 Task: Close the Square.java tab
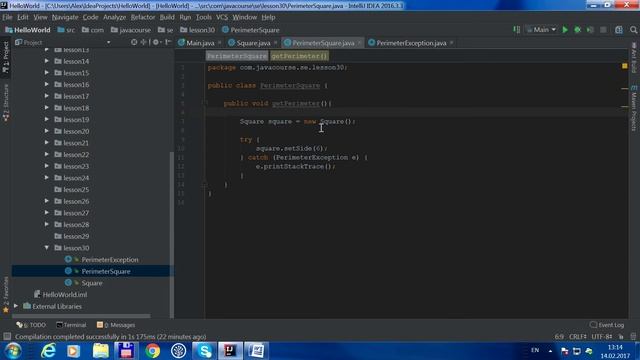tap(276, 42)
